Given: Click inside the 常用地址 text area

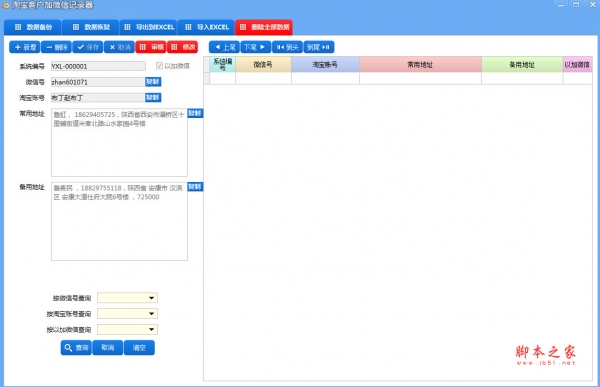Looking at the screenshot, I should (119, 142).
